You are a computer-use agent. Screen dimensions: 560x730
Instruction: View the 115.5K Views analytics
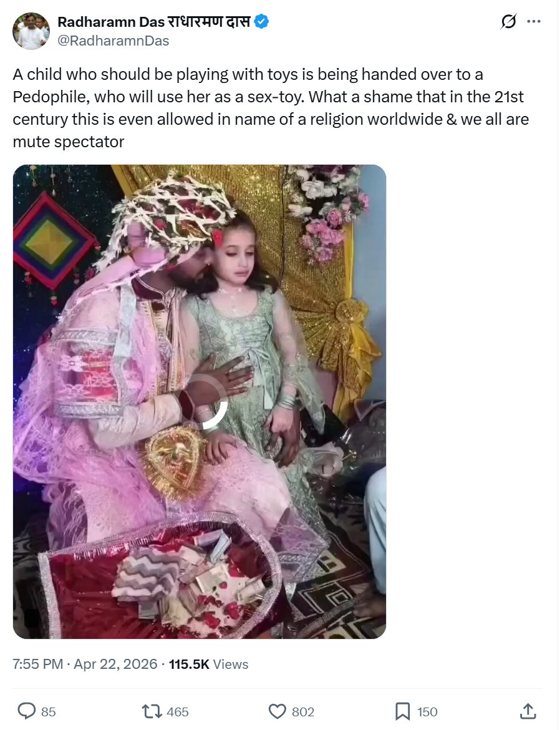pos(208,664)
